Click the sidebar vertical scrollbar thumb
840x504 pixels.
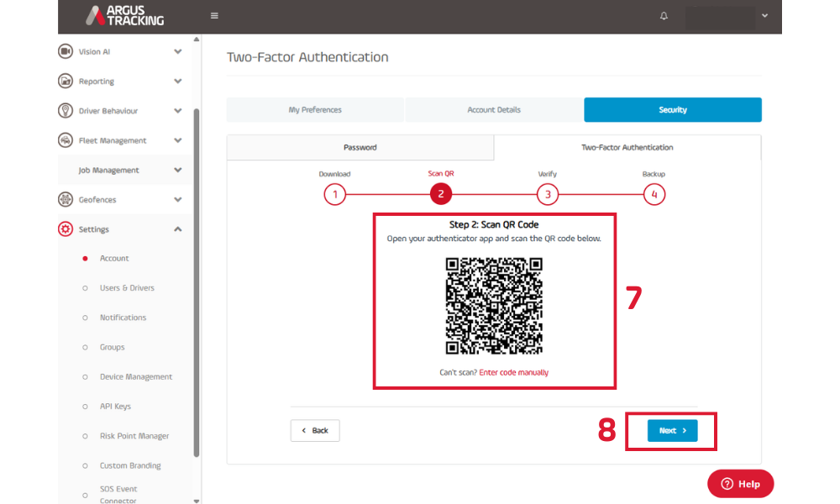click(x=197, y=283)
